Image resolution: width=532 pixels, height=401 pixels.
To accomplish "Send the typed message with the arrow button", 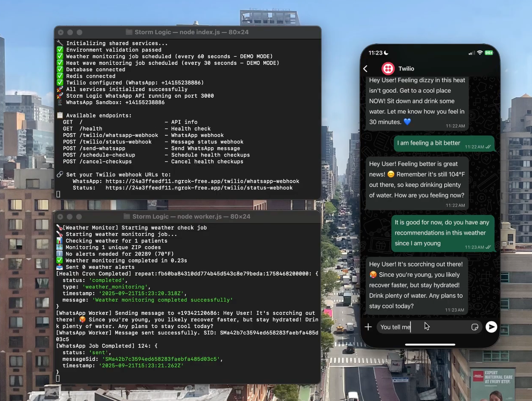I will pyautogui.click(x=492, y=327).
